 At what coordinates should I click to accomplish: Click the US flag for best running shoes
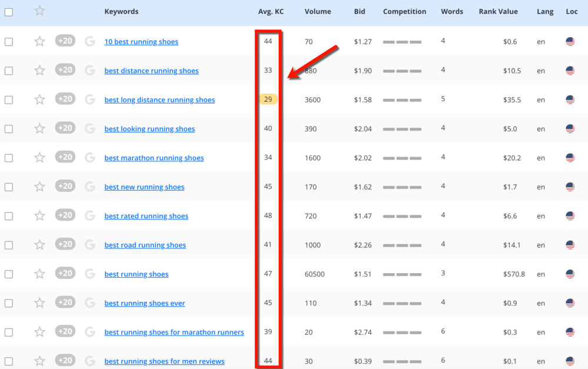570,273
